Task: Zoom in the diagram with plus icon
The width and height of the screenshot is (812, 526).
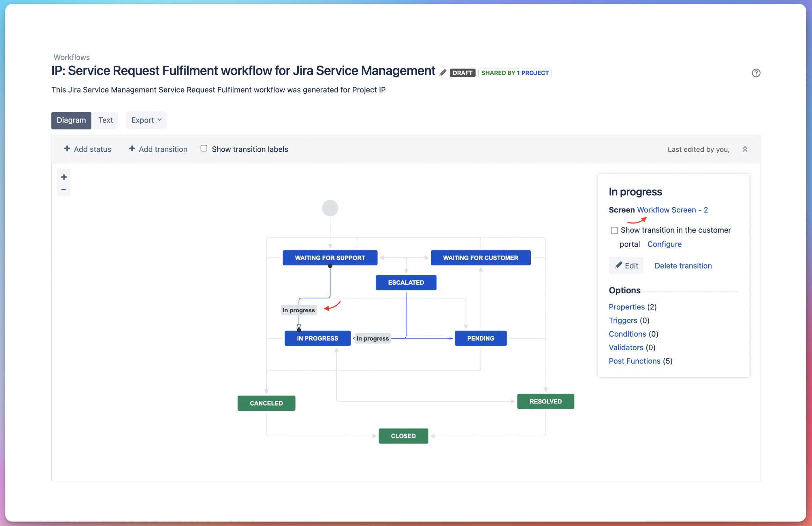Action: 64,177
